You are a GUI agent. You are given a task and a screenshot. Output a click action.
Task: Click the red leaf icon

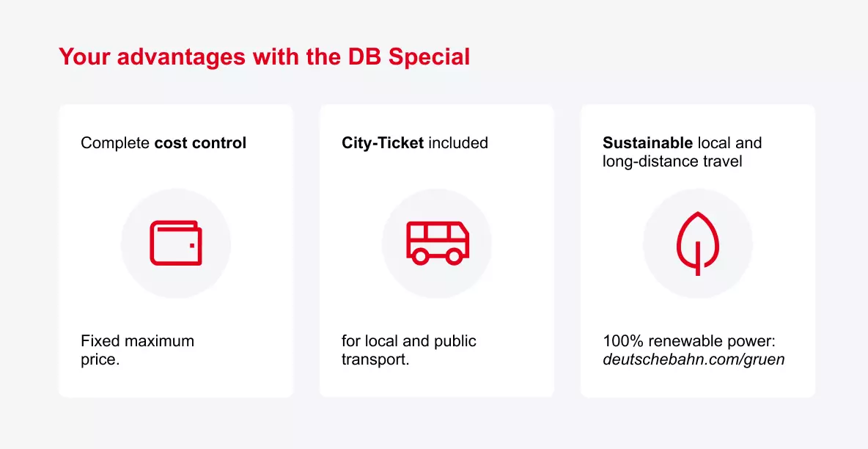tap(698, 243)
